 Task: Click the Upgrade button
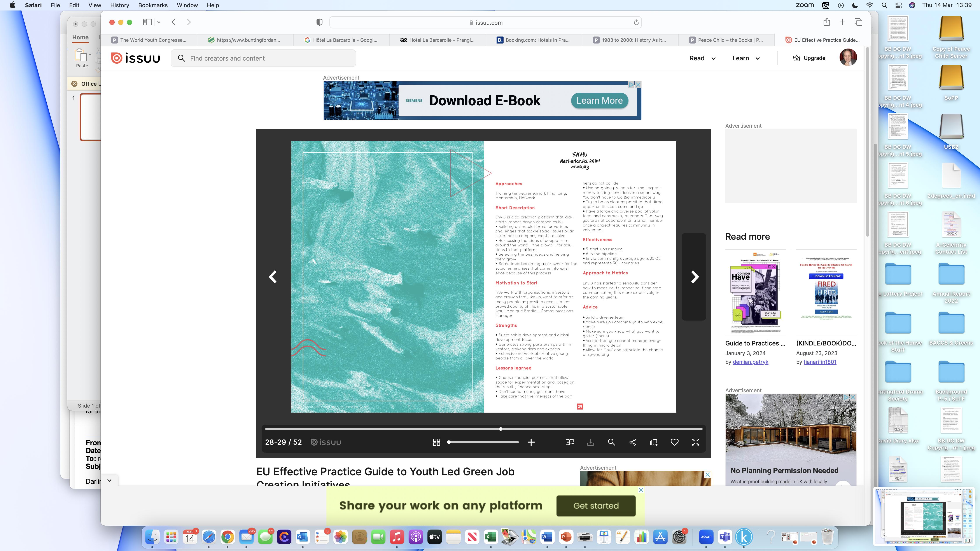(x=809, y=58)
